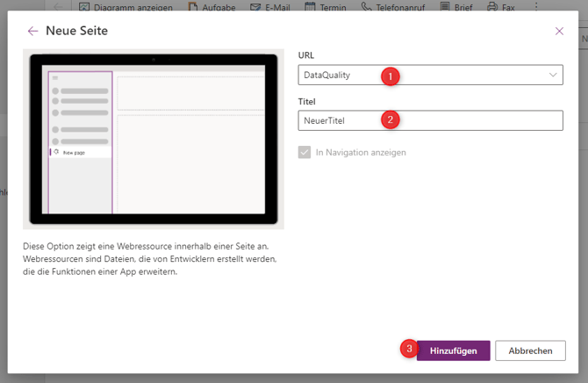Toggle the In Navigation anzeigen checkbox
This screenshot has height=383, width=588.
click(x=305, y=152)
